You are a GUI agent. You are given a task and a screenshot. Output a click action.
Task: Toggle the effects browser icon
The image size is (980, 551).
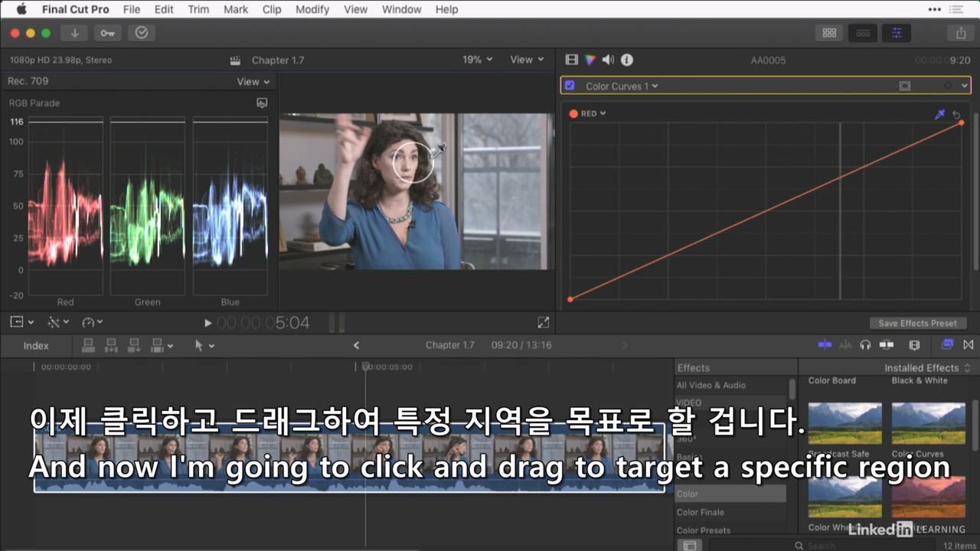[948, 345]
